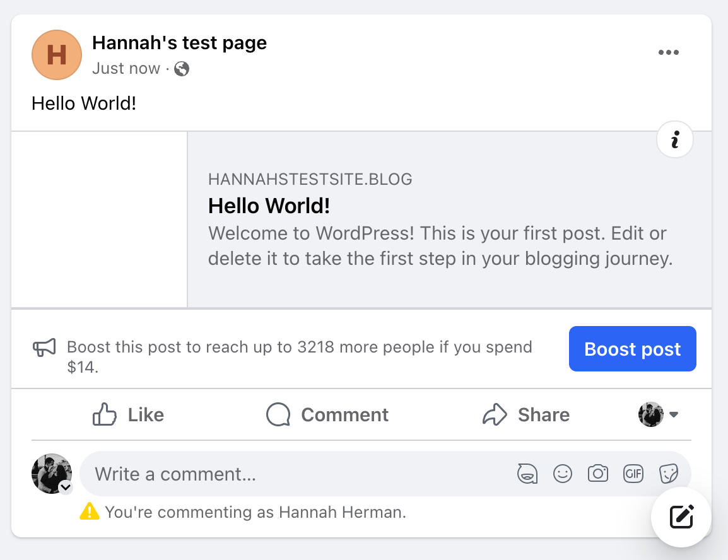This screenshot has width=728, height=560.
Task: Open the GIF picker in comment box
Action: [633, 474]
